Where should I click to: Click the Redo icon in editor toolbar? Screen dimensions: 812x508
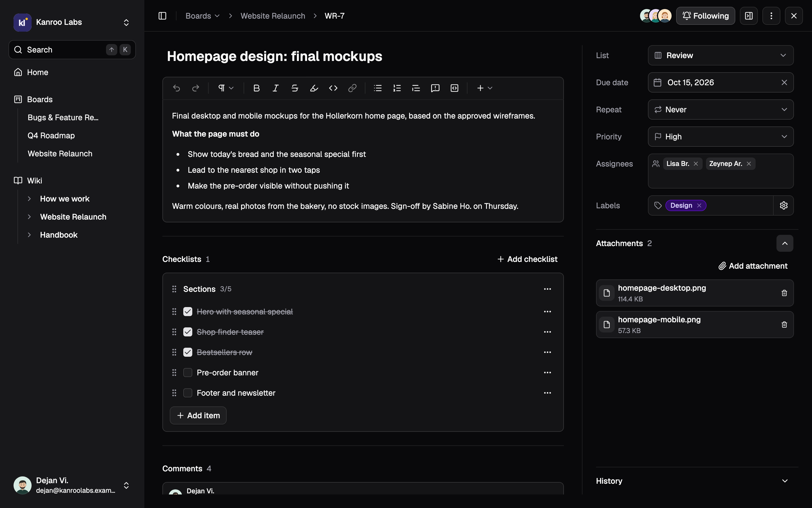click(x=196, y=88)
